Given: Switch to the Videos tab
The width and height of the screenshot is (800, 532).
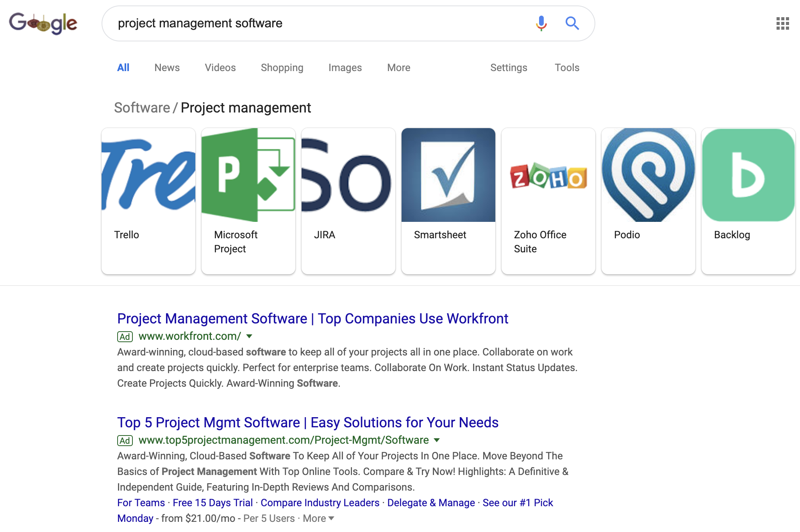Looking at the screenshot, I should click(220, 68).
